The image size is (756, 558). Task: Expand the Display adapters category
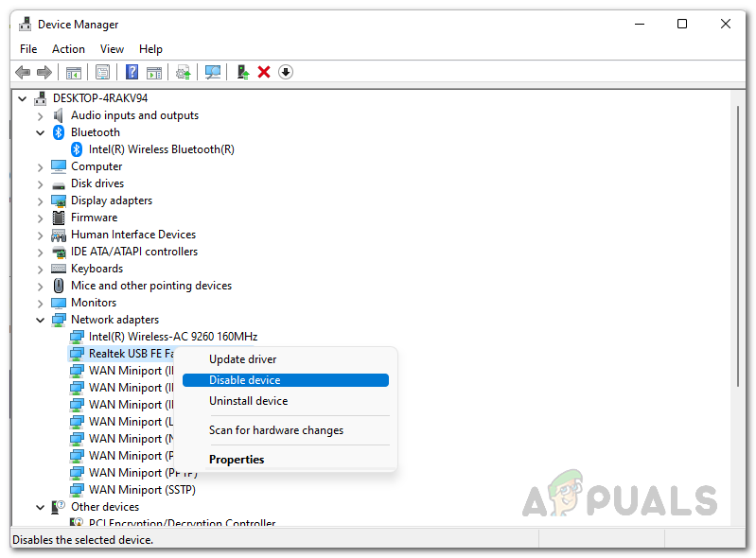coord(40,201)
